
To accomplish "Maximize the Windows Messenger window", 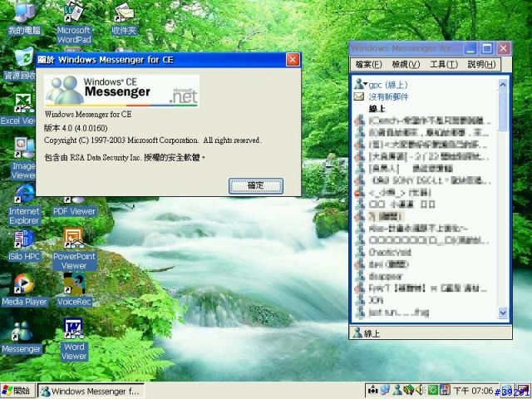I will coord(487,48).
